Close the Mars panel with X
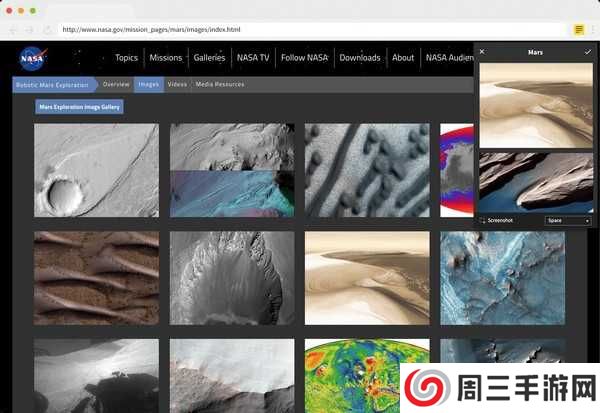Screen dimensions: 600x413 [482, 51]
